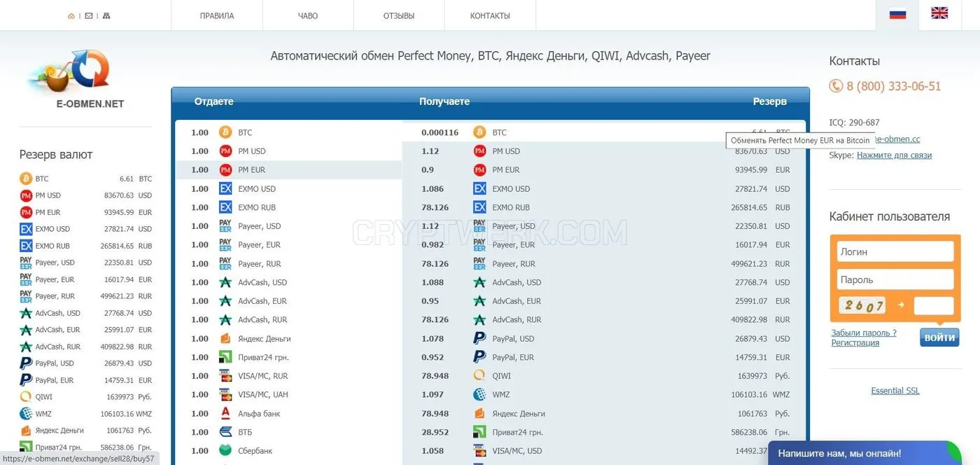Click WMZ entry in Резерв валют sidebar
Screen dimensions: 980x465
(x=85, y=414)
